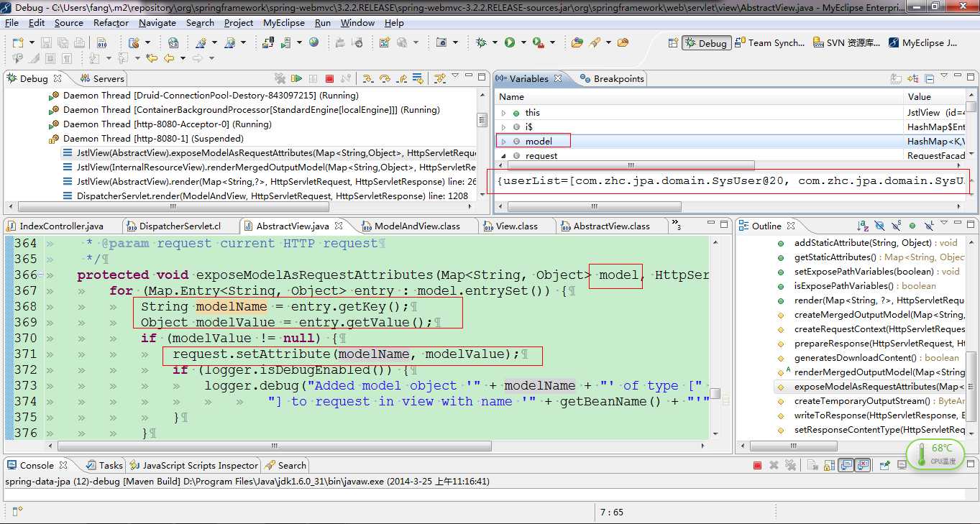Toggle Show Console on standard error change

863,465
